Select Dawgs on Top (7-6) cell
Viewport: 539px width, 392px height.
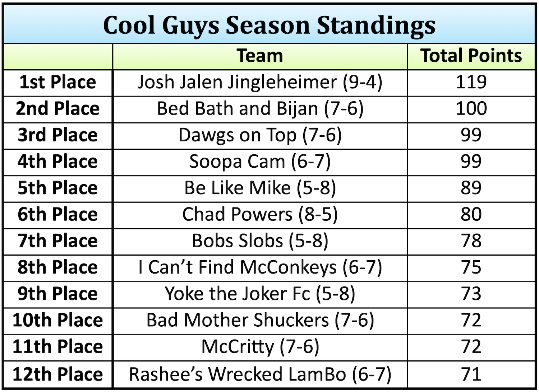pyautogui.click(x=260, y=135)
